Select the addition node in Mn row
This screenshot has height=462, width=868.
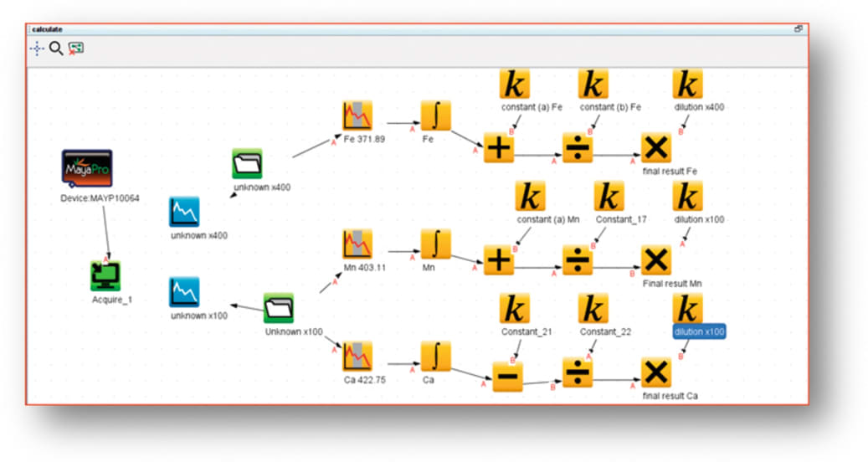[499, 260]
